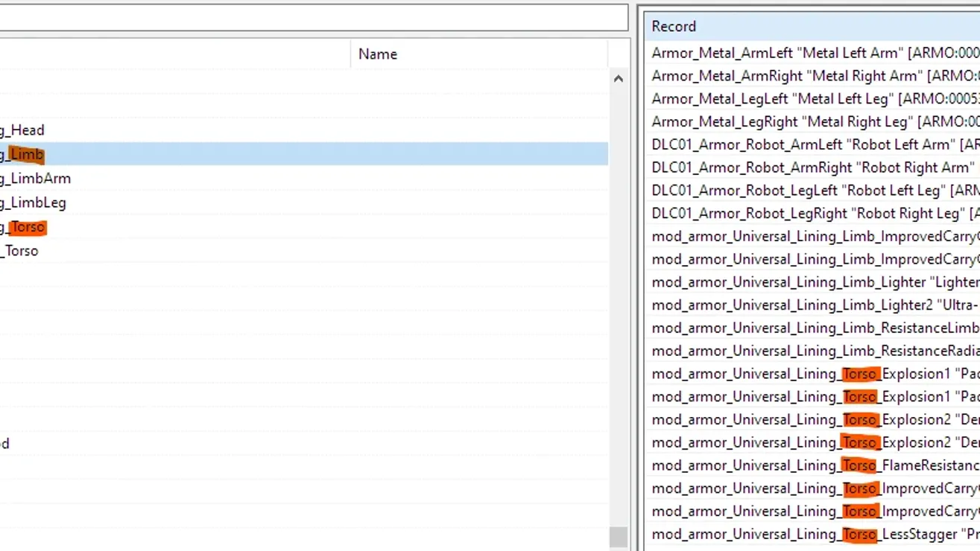Click the left list's vertical scrollbar thumb

(x=618, y=536)
